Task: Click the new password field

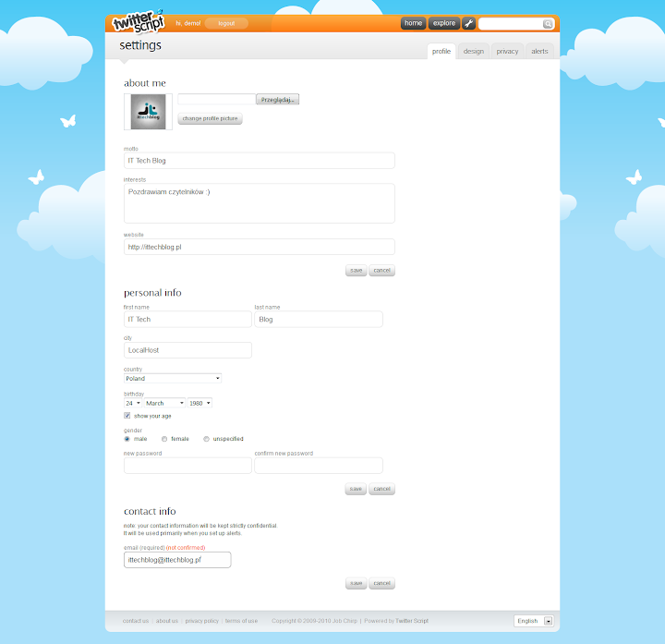Action: (187, 466)
